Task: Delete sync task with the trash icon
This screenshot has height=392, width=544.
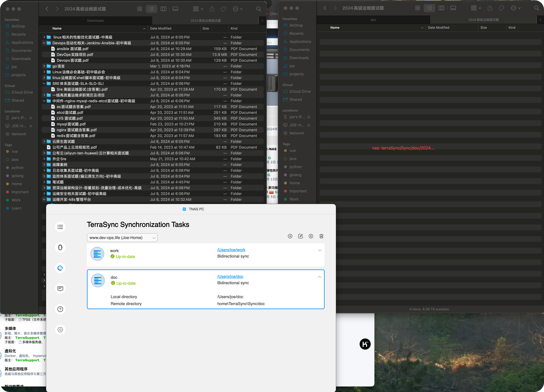Action: tap(321, 236)
